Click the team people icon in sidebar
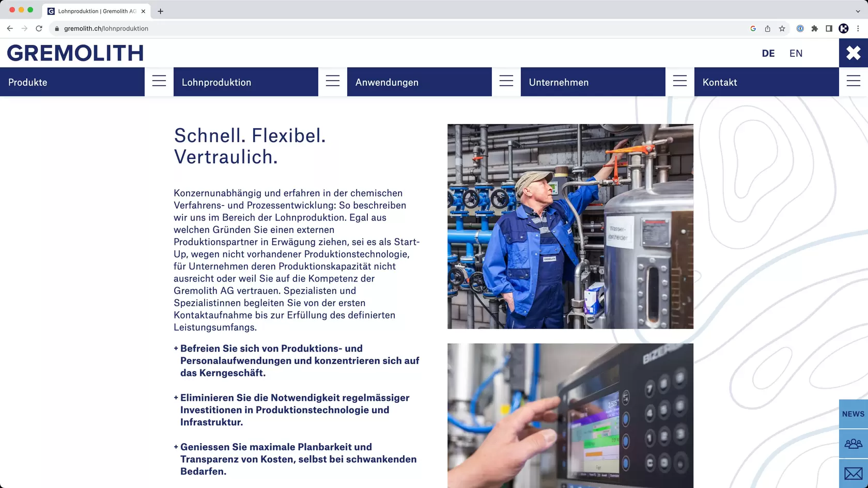 coord(853,444)
